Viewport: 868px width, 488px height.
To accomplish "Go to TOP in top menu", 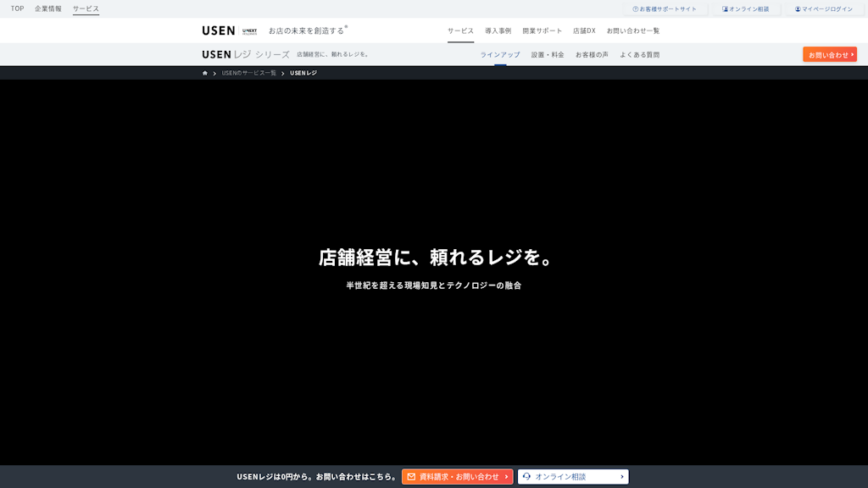I will click(x=17, y=8).
